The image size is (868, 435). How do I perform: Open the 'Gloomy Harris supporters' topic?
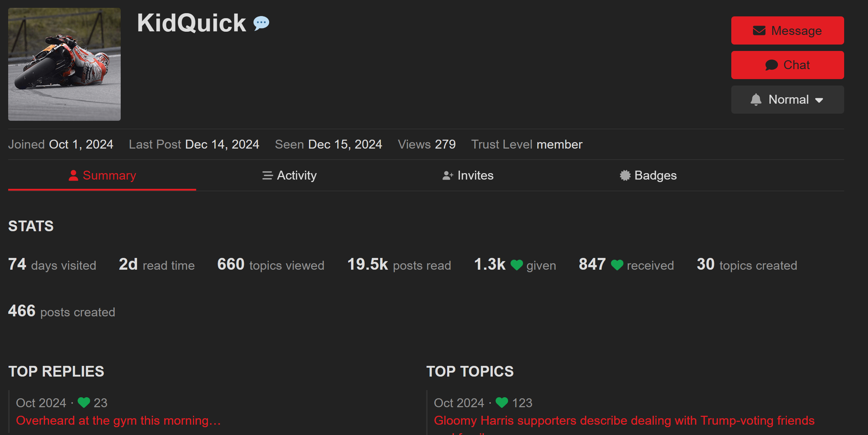624,420
